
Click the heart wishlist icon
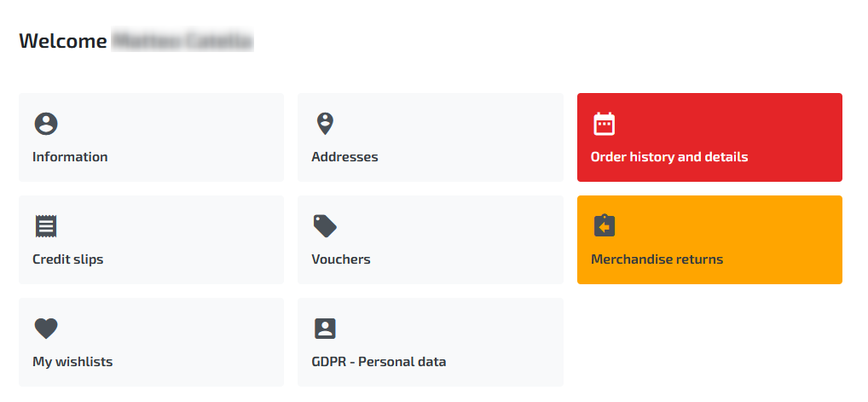click(x=46, y=329)
